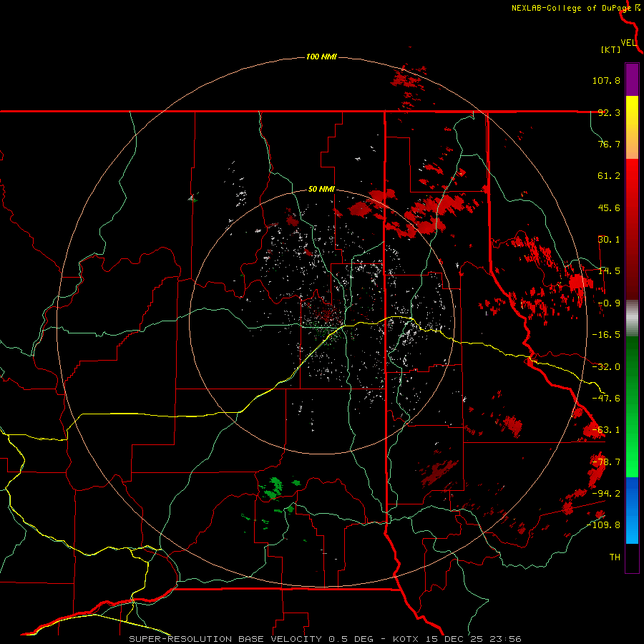Select the 45.6 scale value
The width and height of the screenshot is (644, 644).
pos(609,208)
